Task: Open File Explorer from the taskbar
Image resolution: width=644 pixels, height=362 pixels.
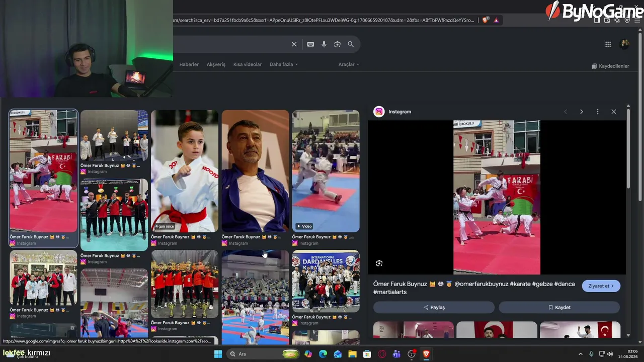Action: pyautogui.click(x=352, y=354)
